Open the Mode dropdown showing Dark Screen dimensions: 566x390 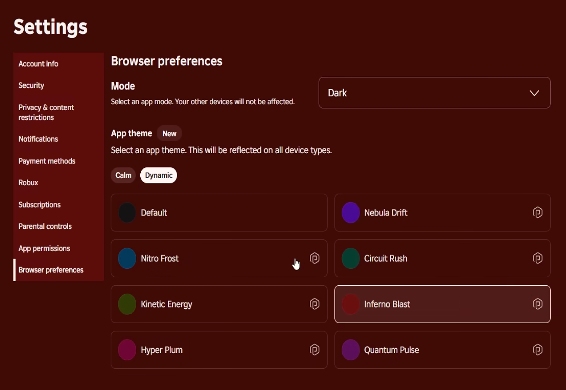[x=434, y=93]
